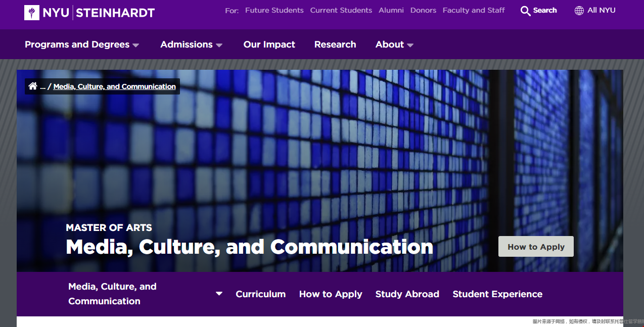The image size is (644, 327).
Task: Open the Donors link
Action: (423, 10)
